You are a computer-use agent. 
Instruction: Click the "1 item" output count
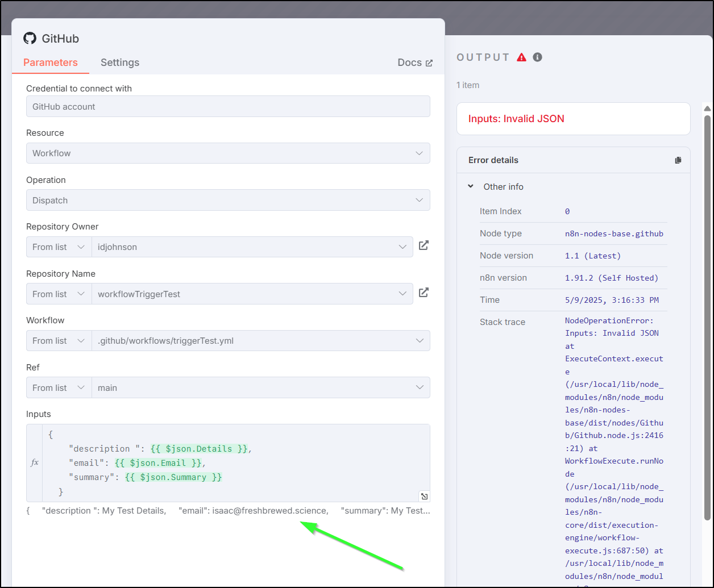(468, 85)
